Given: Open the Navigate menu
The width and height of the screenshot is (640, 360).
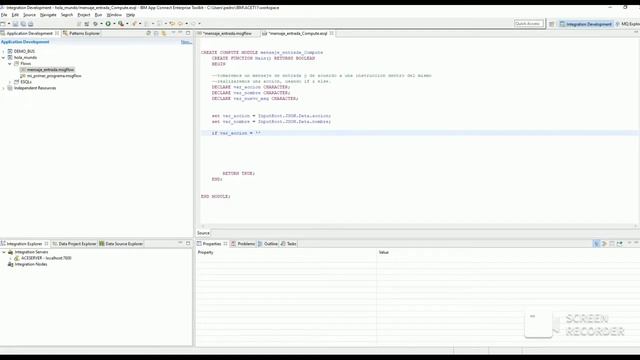Looking at the screenshot, I should coord(48,15).
